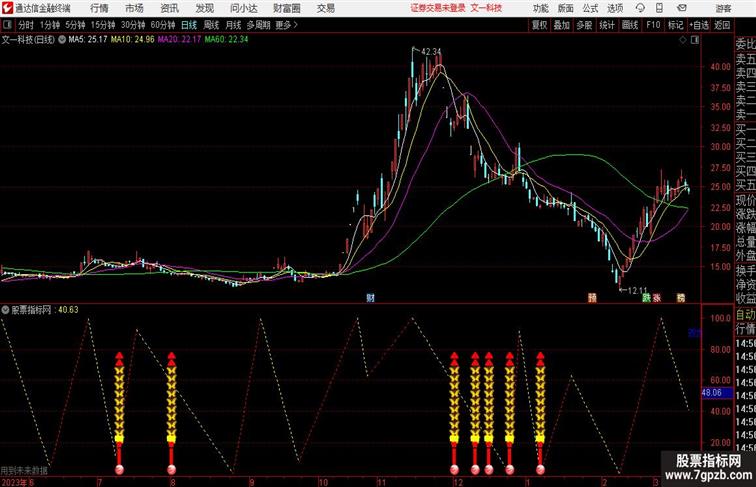
Task: Open the 公式 menu
Action: tap(590, 8)
